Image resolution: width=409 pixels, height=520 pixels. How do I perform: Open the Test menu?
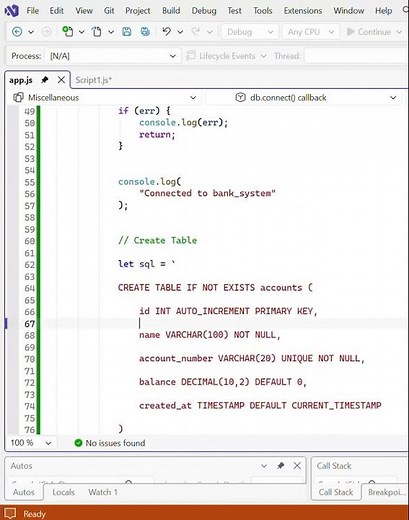click(x=234, y=11)
